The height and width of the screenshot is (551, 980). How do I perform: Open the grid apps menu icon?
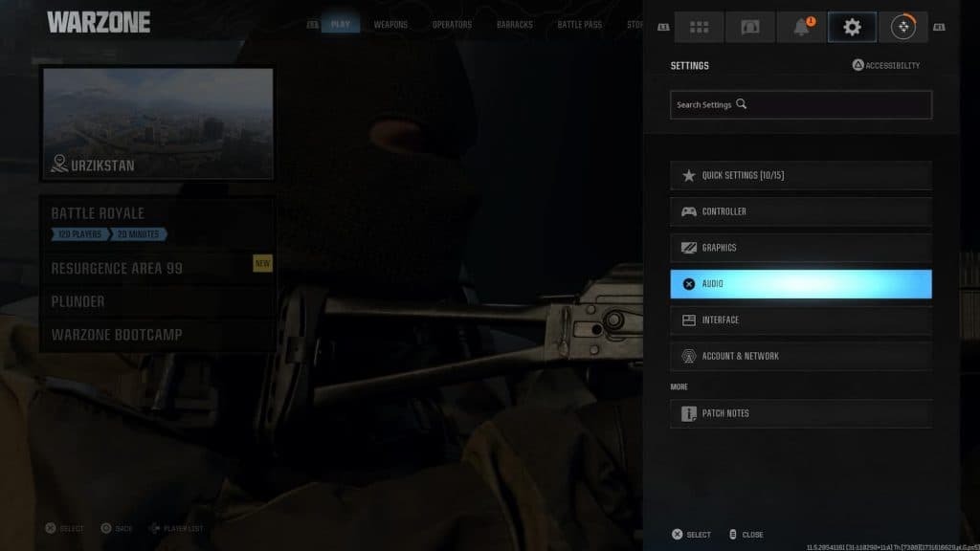699,27
